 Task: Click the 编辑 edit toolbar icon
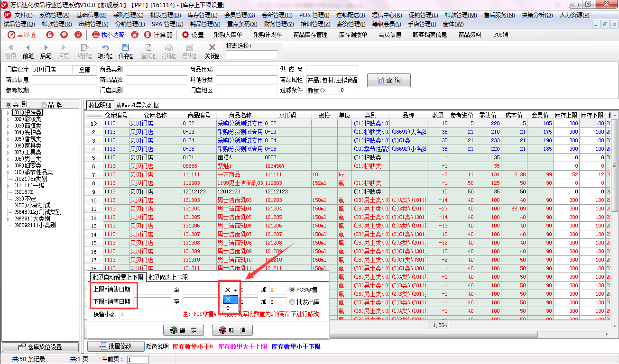point(84,51)
